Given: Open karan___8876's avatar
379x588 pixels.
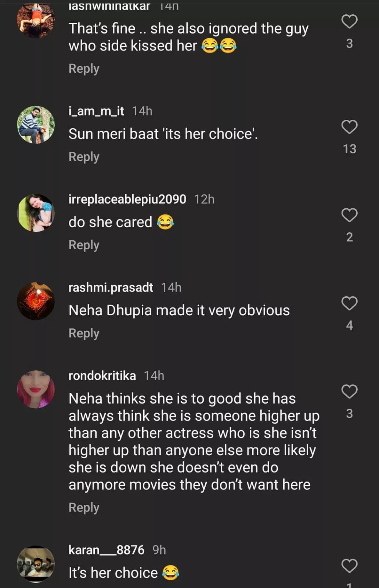Looking at the screenshot, I should (36, 564).
